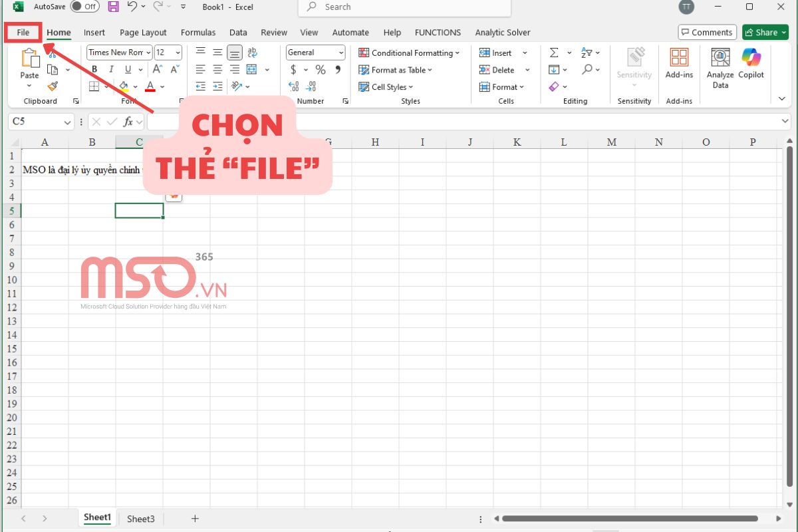798x532 pixels.
Task: Click the horizontal scrollbar thumb
Action: coord(630,519)
